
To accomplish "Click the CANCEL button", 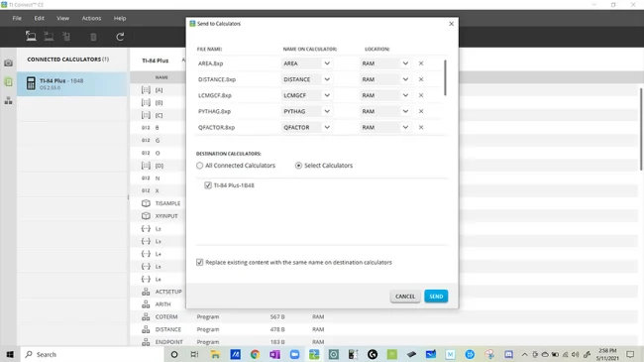I will pyautogui.click(x=405, y=297).
